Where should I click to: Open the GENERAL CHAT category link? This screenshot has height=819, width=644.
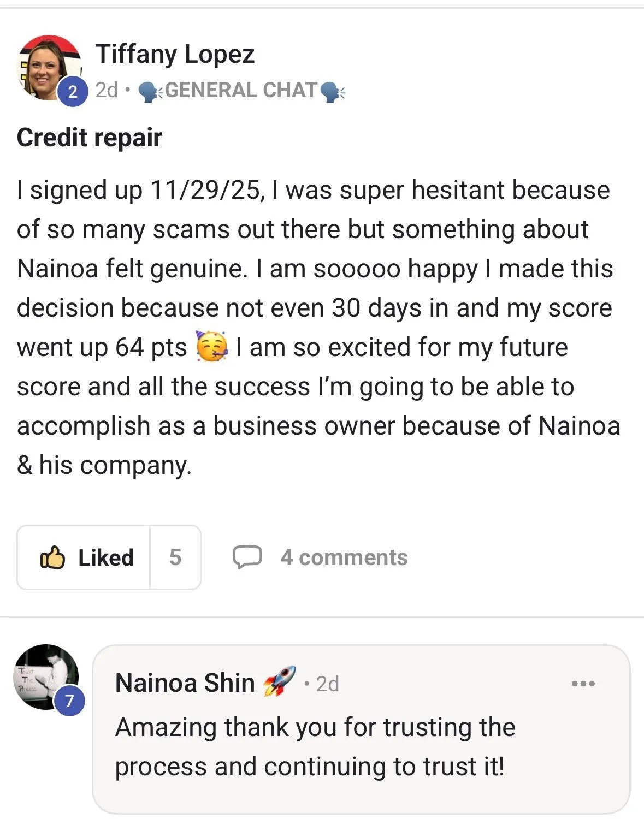[x=241, y=90]
